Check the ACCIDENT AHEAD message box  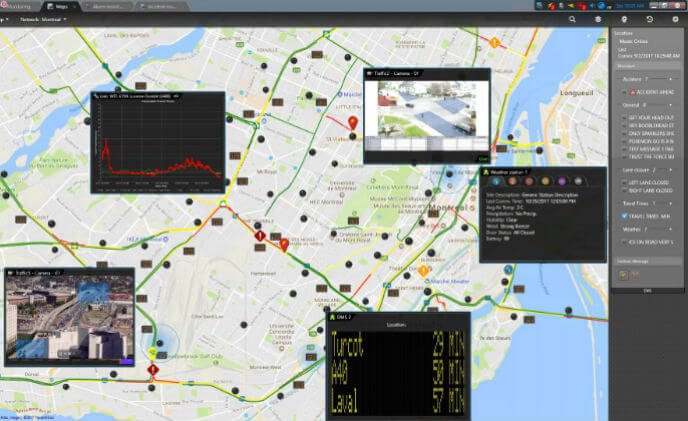coord(624,92)
